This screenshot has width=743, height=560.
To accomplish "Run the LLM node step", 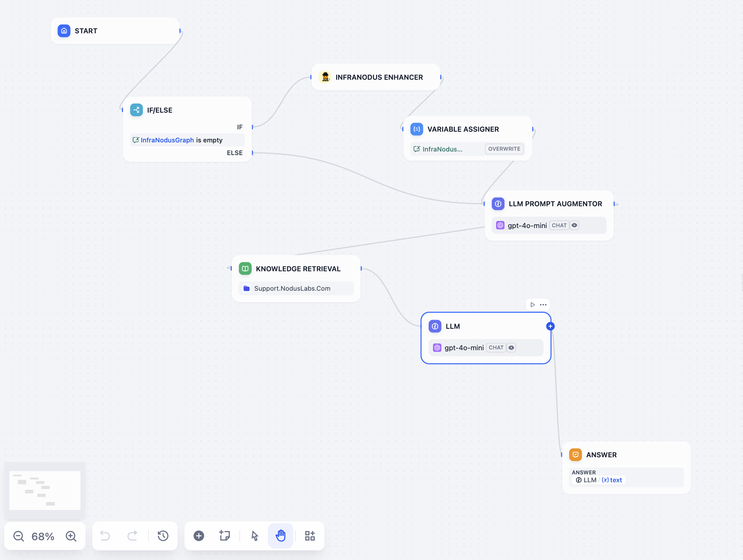I will coord(533,305).
